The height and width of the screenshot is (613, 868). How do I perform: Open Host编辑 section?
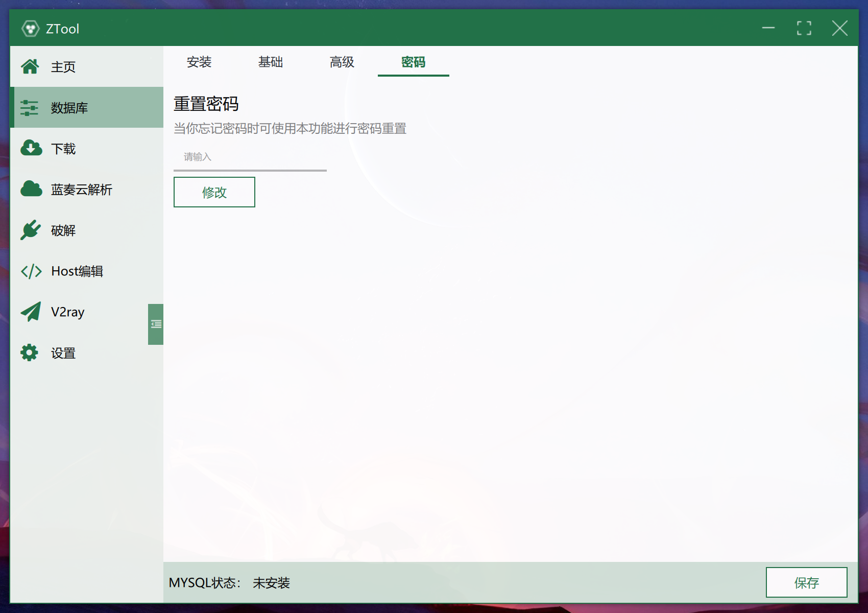pyautogui.click(x=87, y=271)
